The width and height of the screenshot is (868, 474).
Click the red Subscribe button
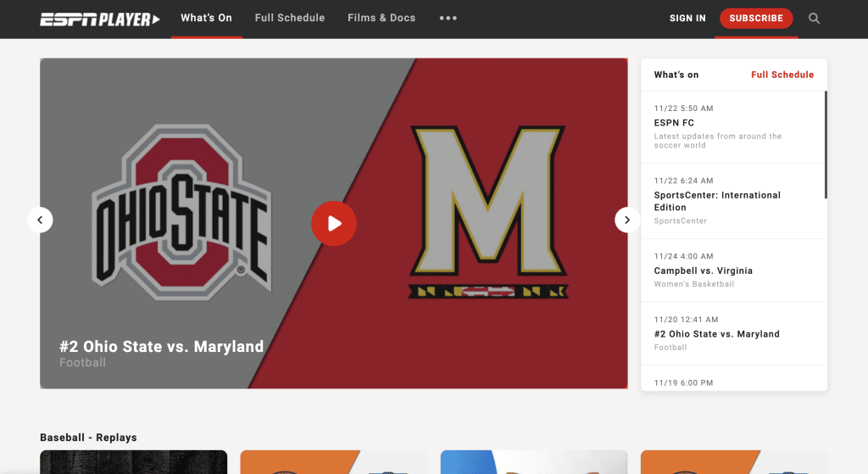click(756, 19)
